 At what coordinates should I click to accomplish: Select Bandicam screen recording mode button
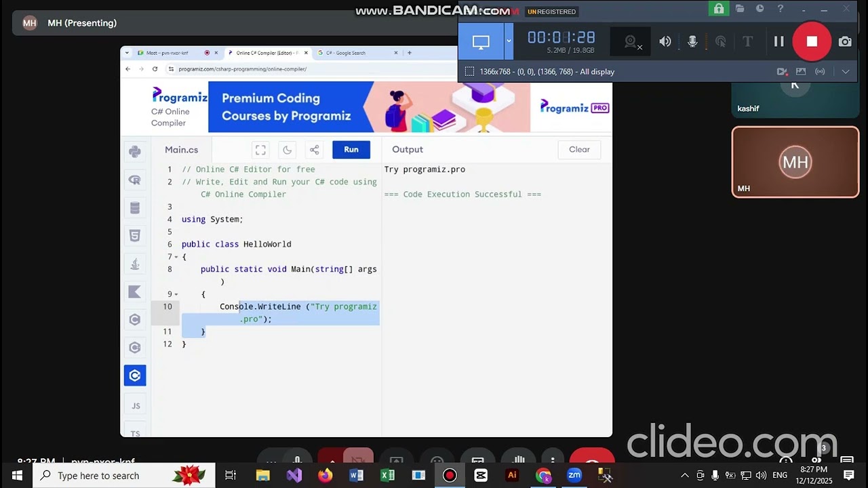pos(481,41)
